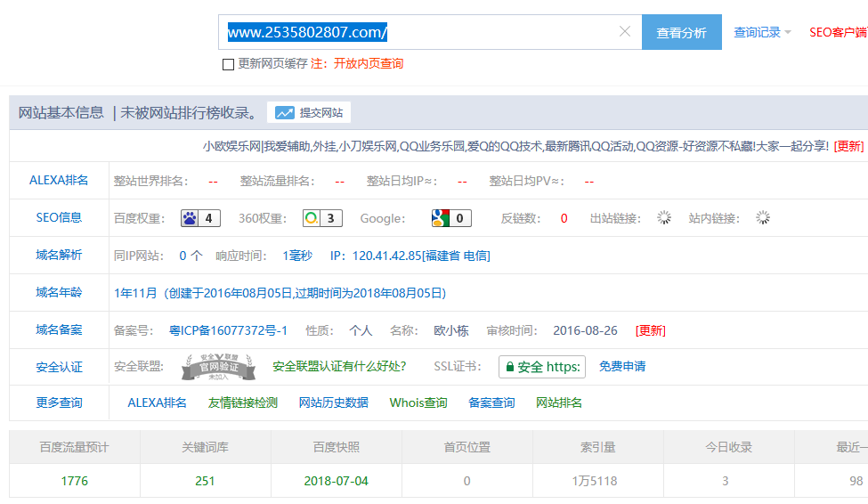Screen dimensions: 868x504
Task: Click the 360 weight badge icon
Action: 312,218
